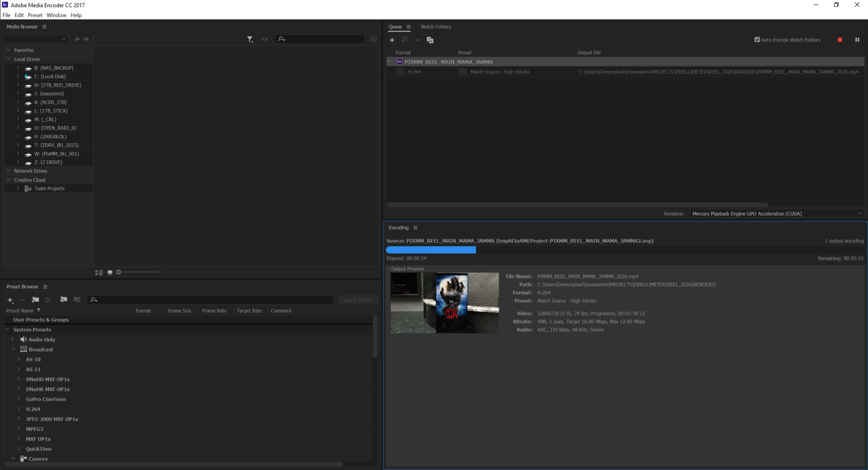Uncheck Auto-Encode Watch Folders
868x470 pixels.
coord(757,40)
